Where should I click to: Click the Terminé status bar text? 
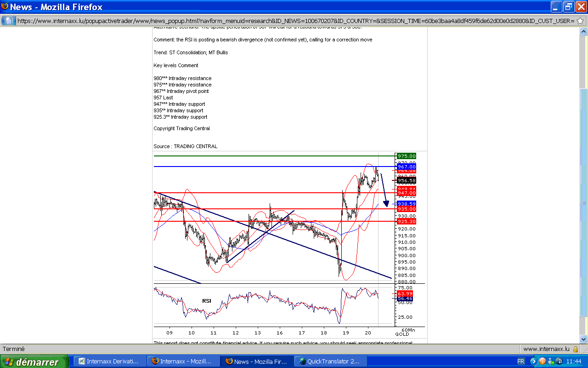[x=14, y=349]
